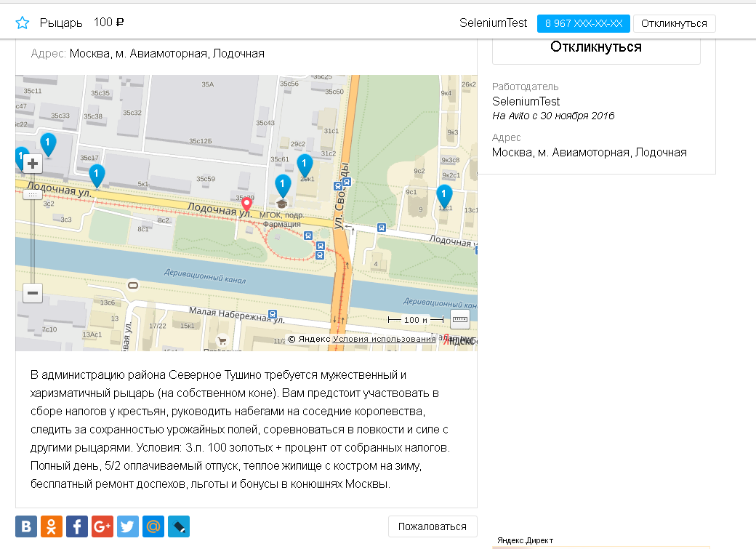Viewport: 756px width, 549px height.
Task: Click shopping cart icon on map
Action: click(x=222, y=340)
